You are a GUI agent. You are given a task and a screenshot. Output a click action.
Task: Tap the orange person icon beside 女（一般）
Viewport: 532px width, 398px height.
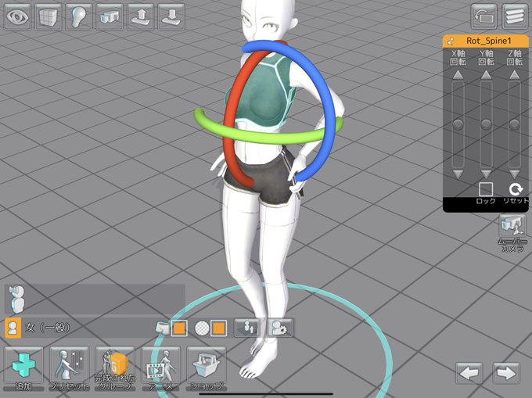click(x=13, y=328)
